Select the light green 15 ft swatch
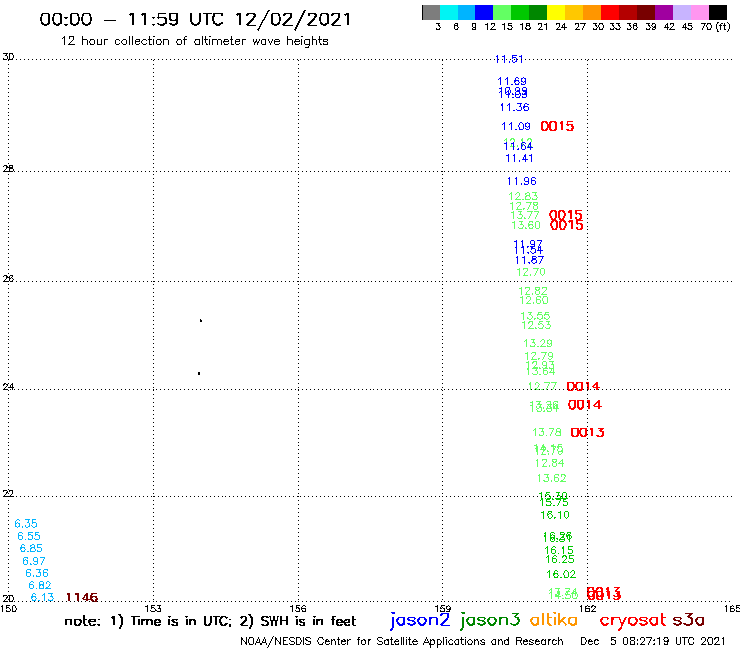 click(502, 12)
